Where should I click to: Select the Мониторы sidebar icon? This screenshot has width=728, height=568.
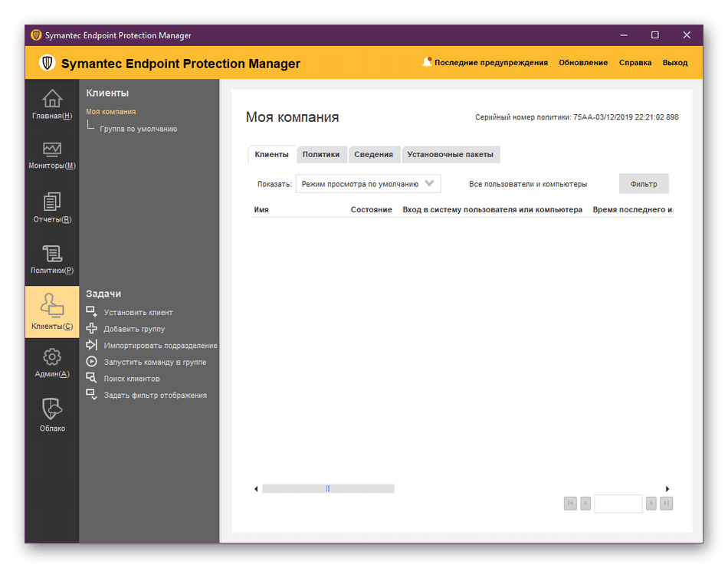[x=51, y=157]
